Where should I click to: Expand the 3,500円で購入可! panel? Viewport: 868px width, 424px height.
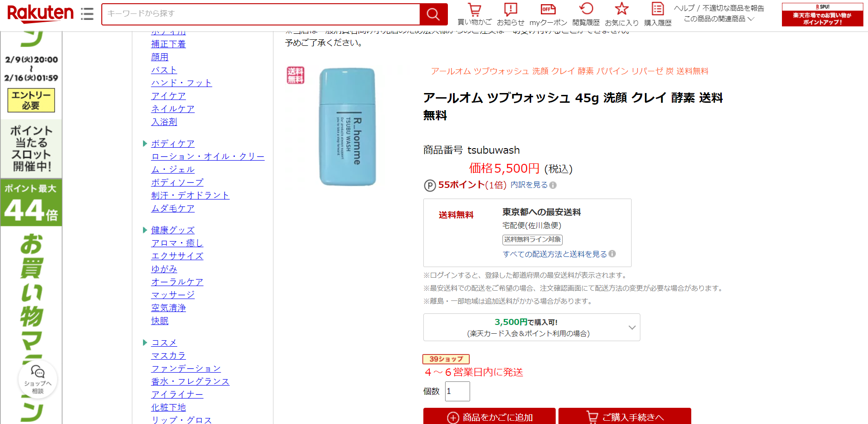click(x=532, y=327)
